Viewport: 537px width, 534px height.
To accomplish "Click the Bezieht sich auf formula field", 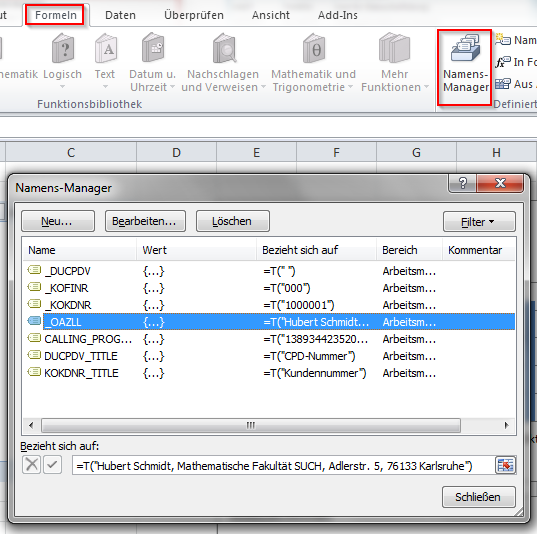I will point(283,466).
